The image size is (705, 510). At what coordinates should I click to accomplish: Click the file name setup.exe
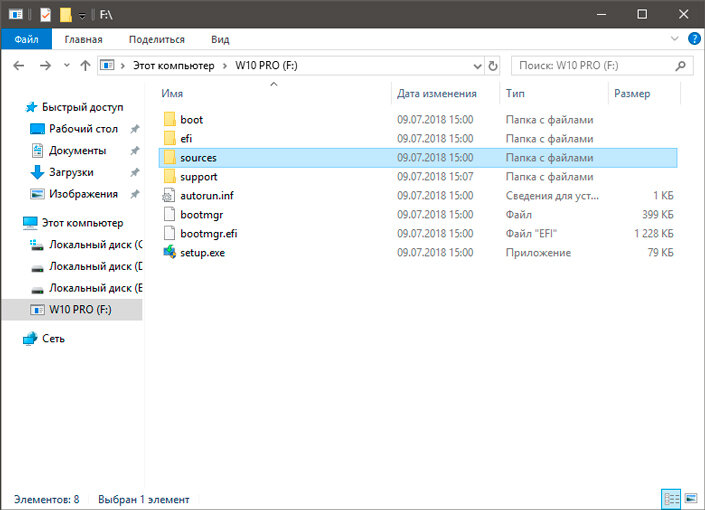point(202,253)
